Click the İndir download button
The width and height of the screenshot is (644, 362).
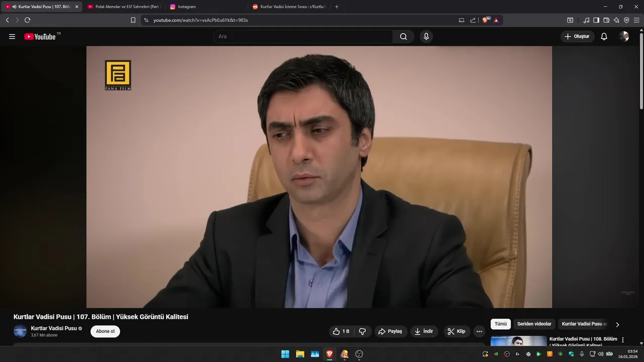click(x=424, y=331)
